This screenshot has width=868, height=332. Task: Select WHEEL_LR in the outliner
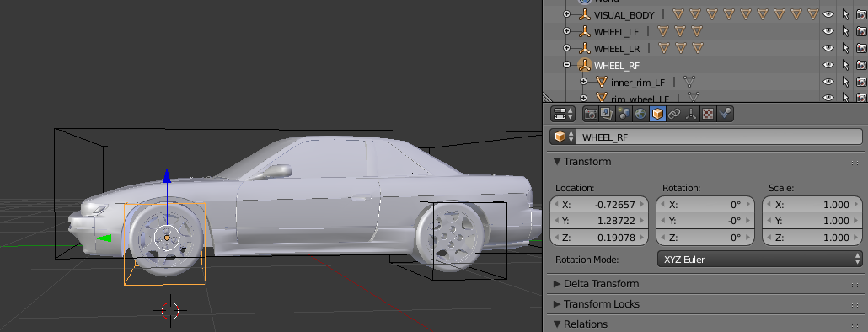[617, 48]
